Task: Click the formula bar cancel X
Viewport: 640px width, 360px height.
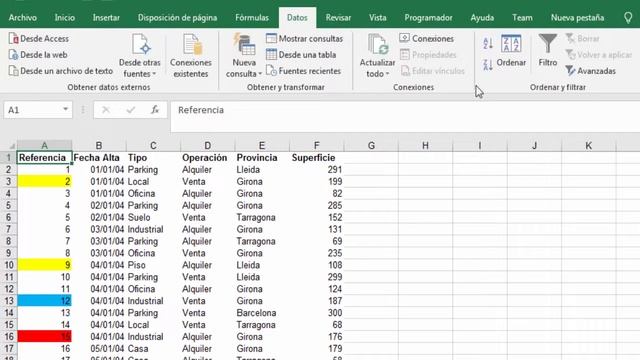Action: 106,110
